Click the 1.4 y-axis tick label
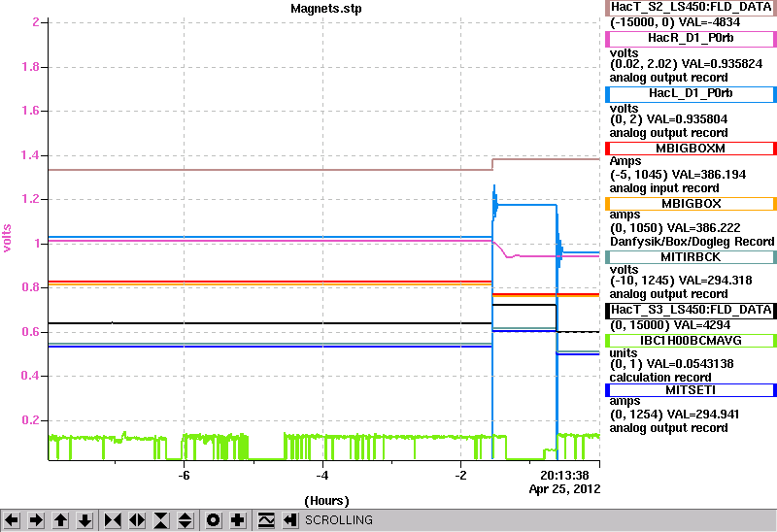Screen dimensions: 777x532 [x=30, y=155]
